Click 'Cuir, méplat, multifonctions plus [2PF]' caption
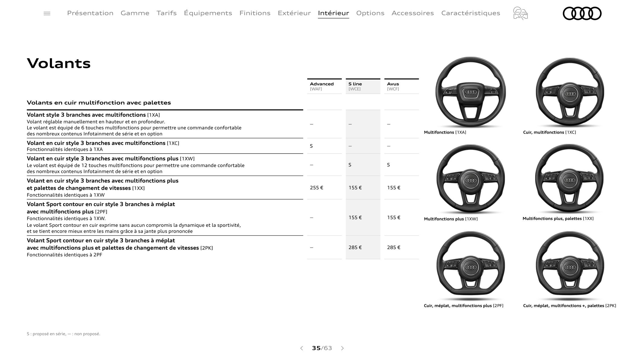644x362 pixels. [463, 306]
